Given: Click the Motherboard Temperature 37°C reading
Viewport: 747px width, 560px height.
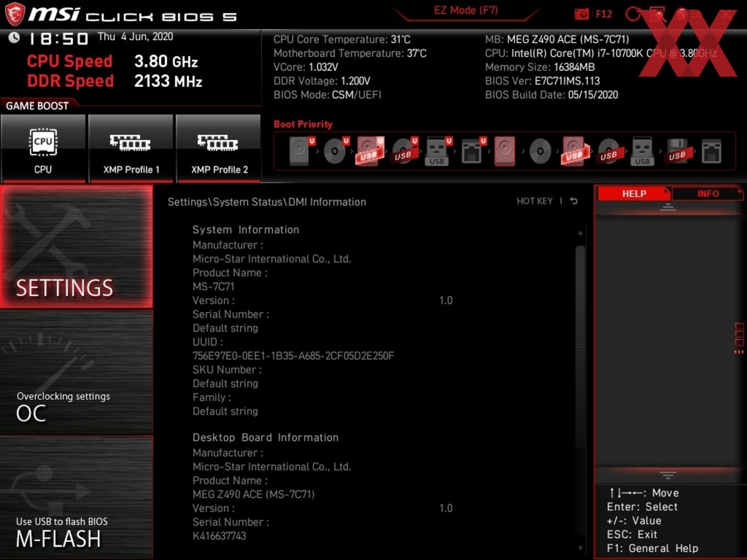Looking at the screenshot, I should tap(350, 53).
